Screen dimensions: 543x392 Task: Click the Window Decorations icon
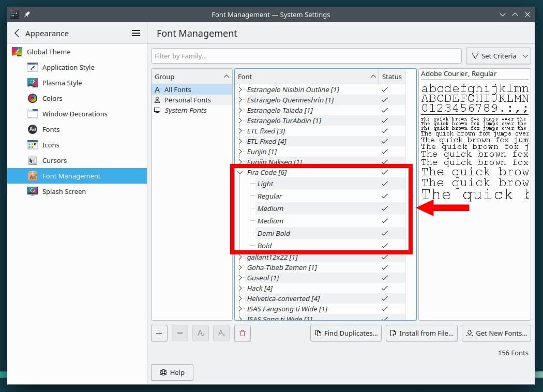(33, 114)
